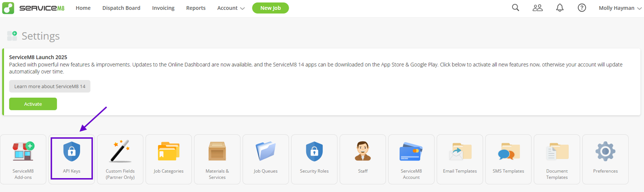
Task: Open the staff people icon in header
Action: [x=537, y=8]
